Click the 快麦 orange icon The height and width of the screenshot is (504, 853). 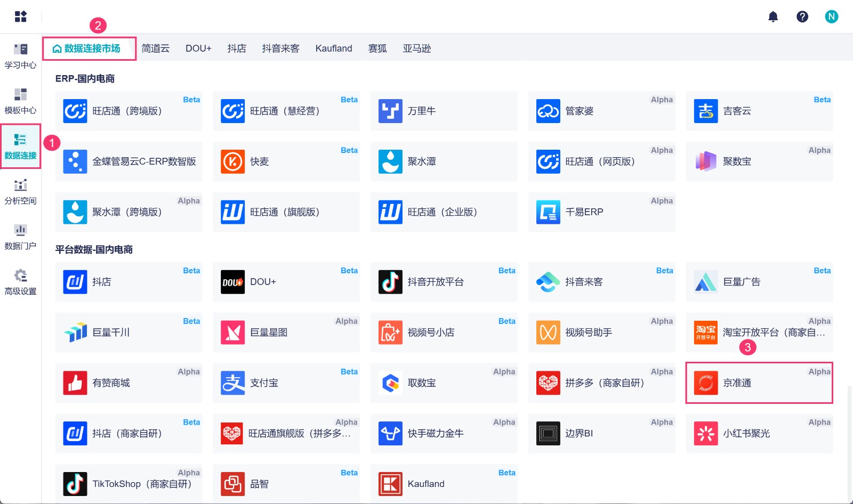[232, 161]
